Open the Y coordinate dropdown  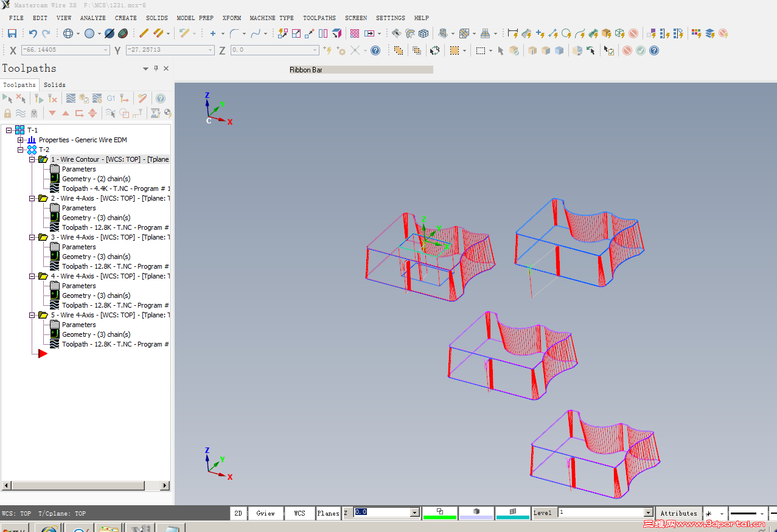(x=211, y=50)
